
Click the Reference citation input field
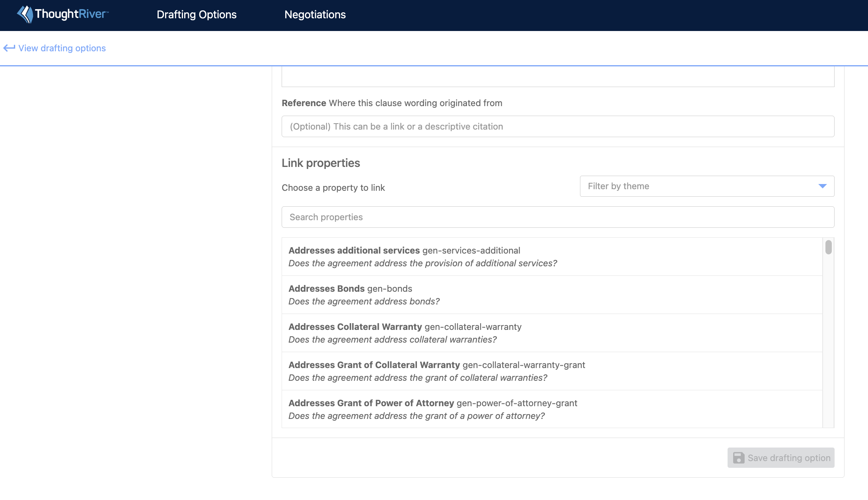point(558,126)
